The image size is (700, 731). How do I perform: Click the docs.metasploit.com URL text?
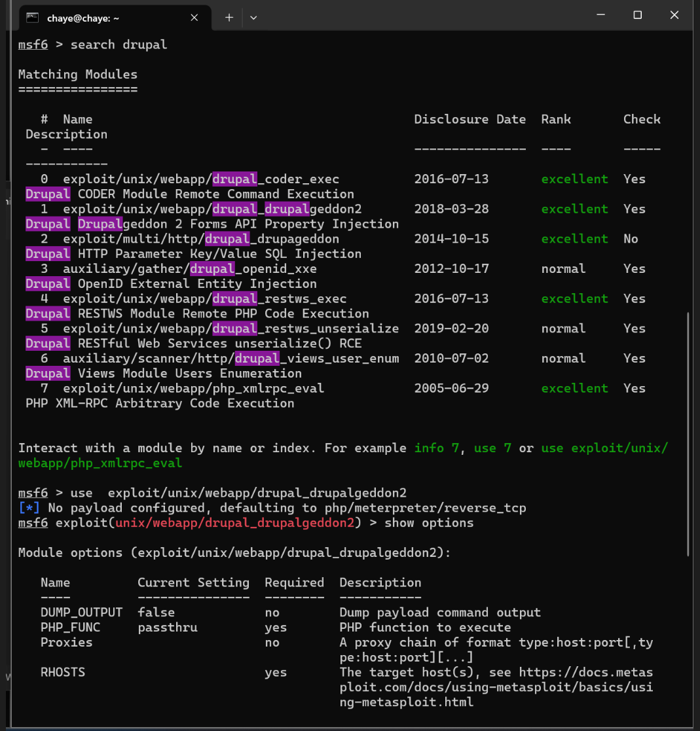click(496, 687)
